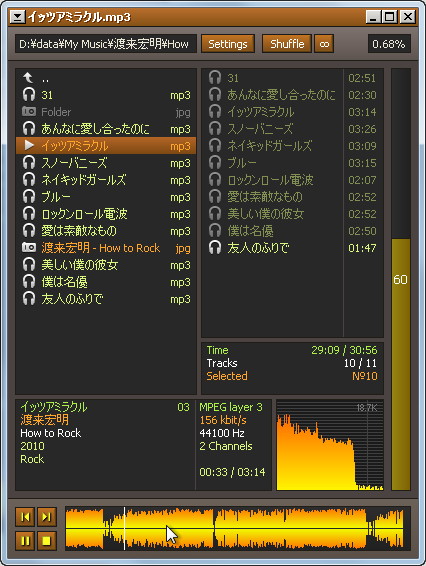The width and height of the screenshot is (426, 566).
Task: Select ブルー mp3 in file browser
Action: (x=106, y=197)
